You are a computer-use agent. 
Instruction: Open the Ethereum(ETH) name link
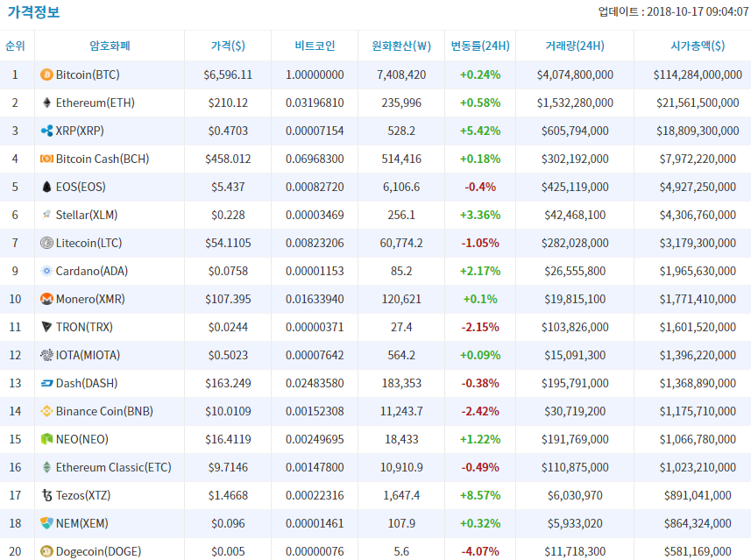click(96, 103)
